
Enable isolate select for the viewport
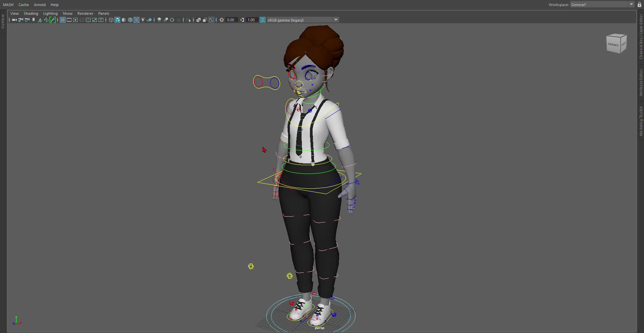pyautogui.click(x=189, y=20)
